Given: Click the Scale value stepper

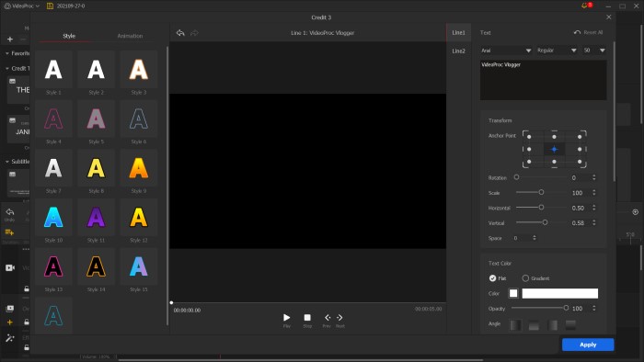Looking at the screenshot, I should coord(594,193).
